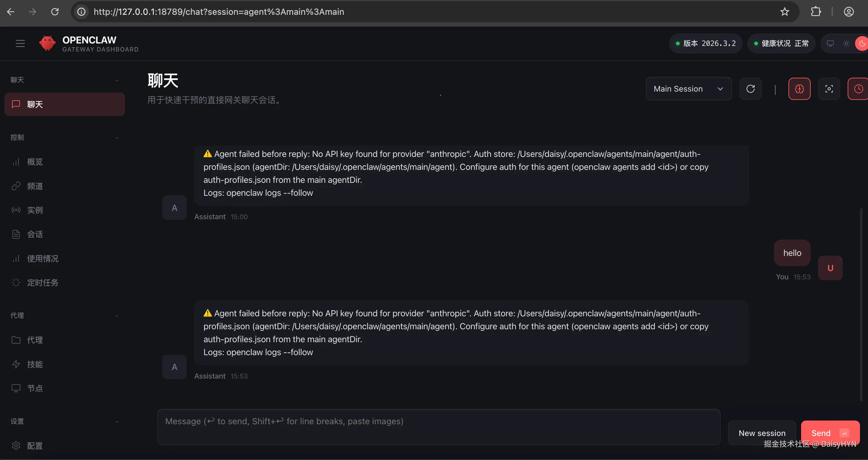
Task: Bookmark page with star icon
Action: (x=785, y=12)
